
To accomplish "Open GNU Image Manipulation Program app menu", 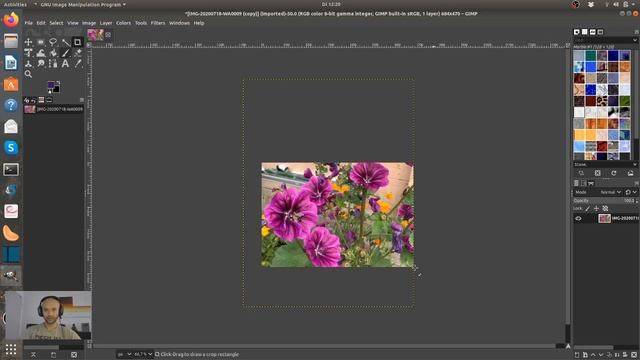I will (83, 4).
